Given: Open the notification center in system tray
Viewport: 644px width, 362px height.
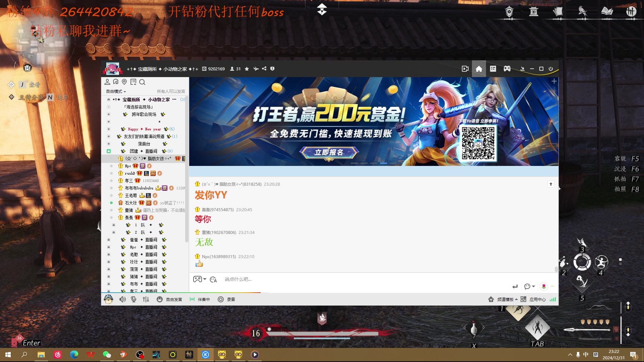Looking at the screenshot, I should (633, 355).
